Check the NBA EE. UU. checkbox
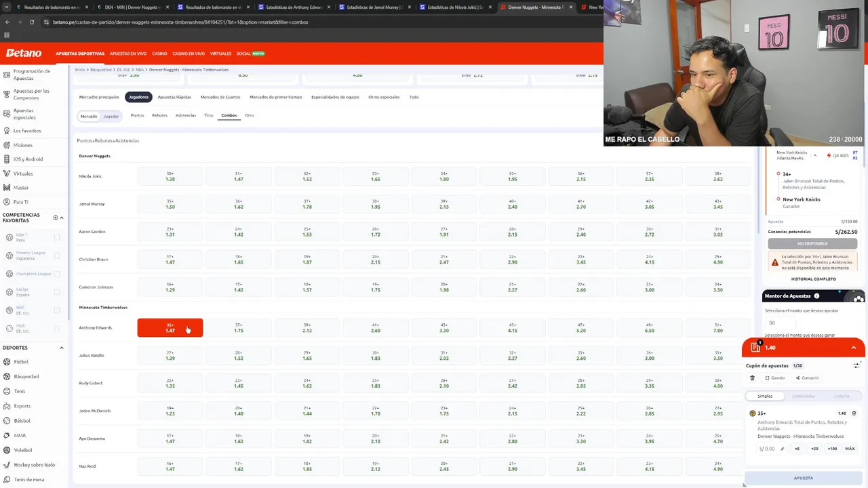 (x=57, y=310)
